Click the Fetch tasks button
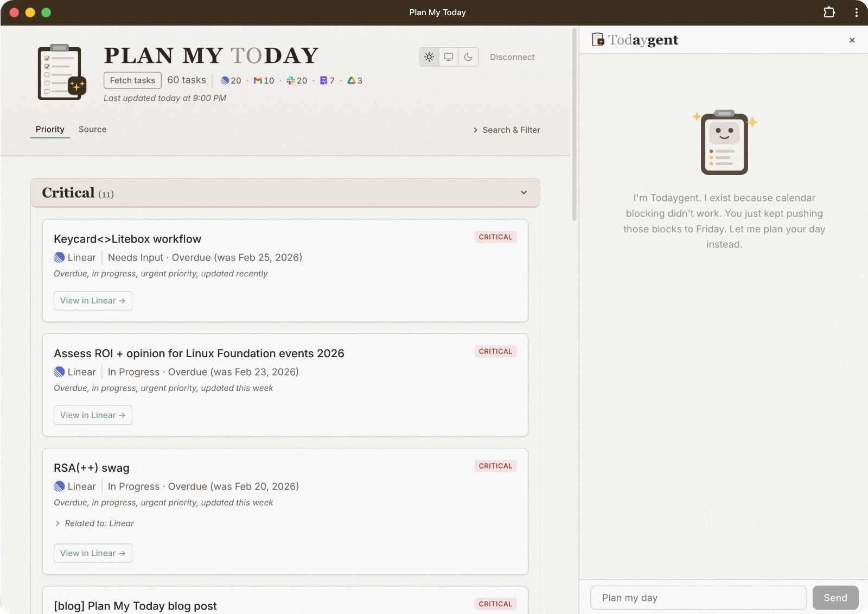The width and height of the screenshot is (868, 614). point(132,80)
